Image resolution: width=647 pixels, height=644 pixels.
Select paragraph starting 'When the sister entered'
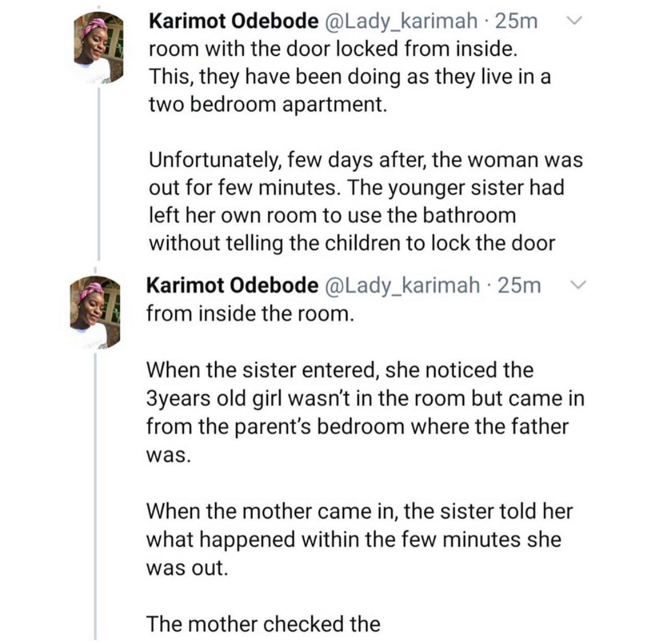tap(366, 412)
